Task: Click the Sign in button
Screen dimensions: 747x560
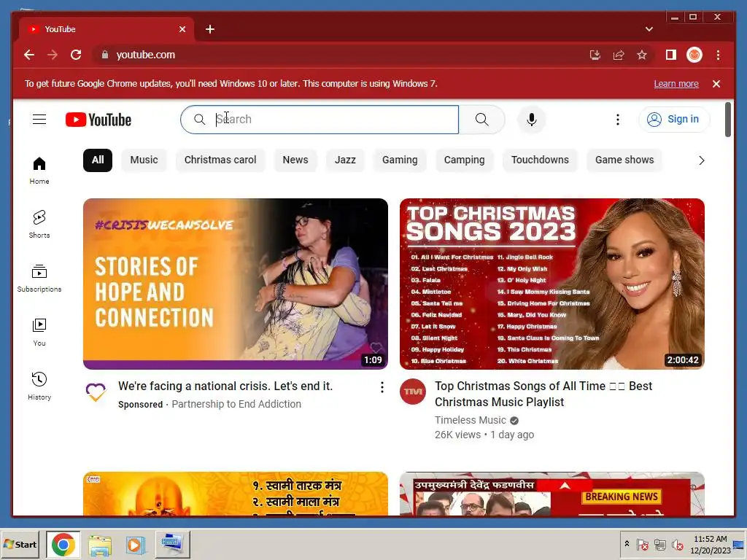Action: tap(674, 119)
